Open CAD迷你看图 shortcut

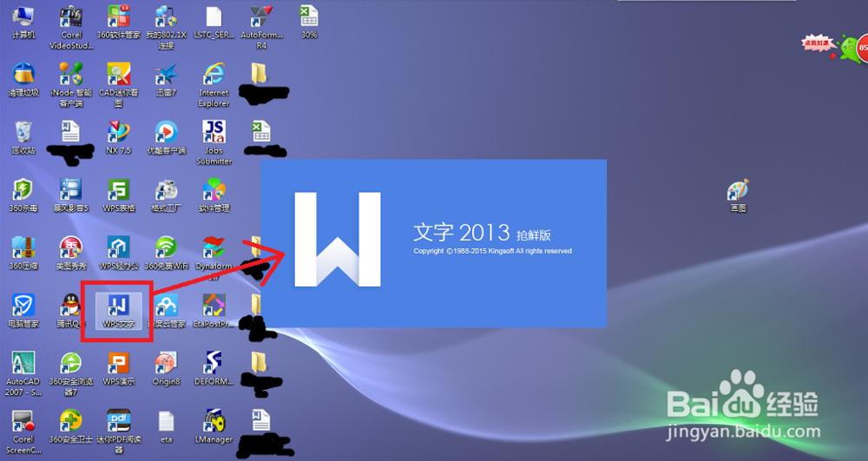[x=118, y=85]
